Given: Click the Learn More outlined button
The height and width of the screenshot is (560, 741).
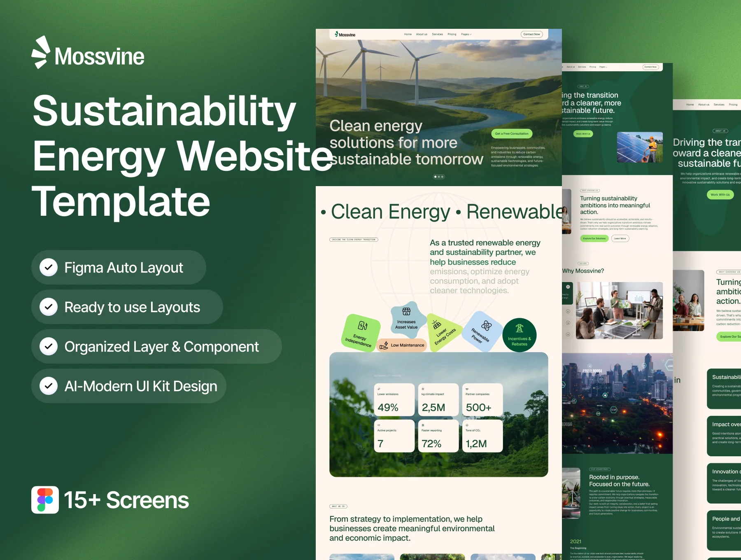Looking at the screenshot, I should click(620, 238).
